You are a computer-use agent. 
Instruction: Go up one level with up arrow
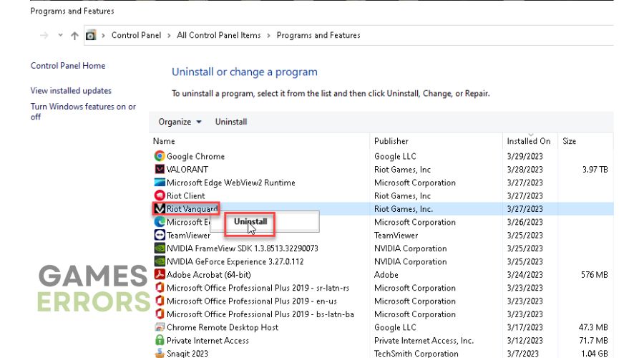[x=74, y=36]
